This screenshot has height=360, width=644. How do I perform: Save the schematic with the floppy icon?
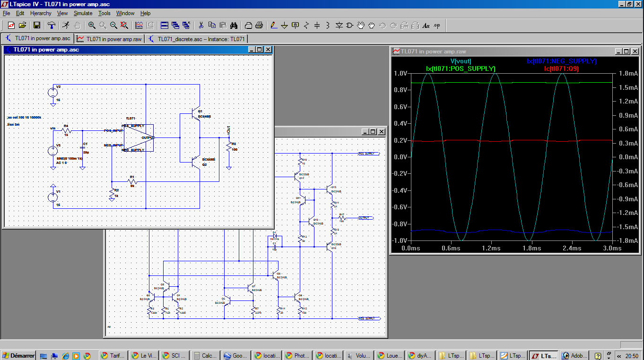(x=36, y=25)
